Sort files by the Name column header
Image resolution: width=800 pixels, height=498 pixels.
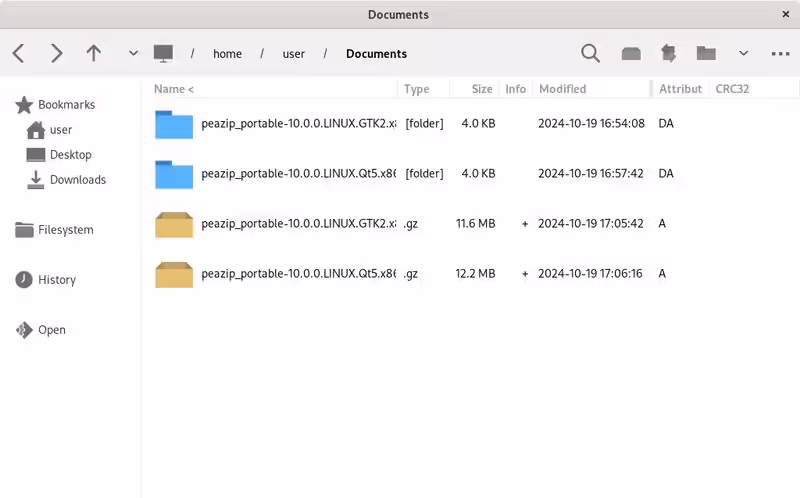pyautogui.click(x=174, y=89)
